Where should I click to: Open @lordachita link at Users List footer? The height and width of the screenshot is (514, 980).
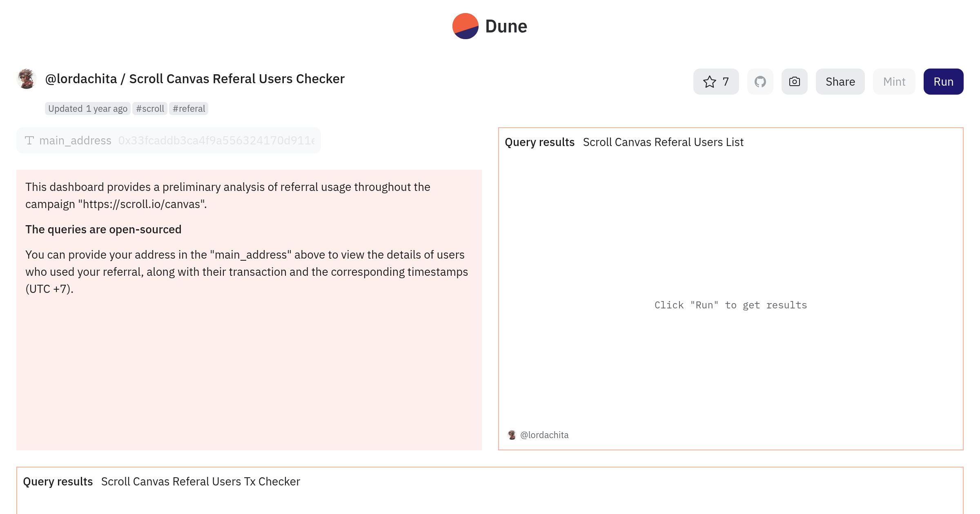tap(544, 435)
